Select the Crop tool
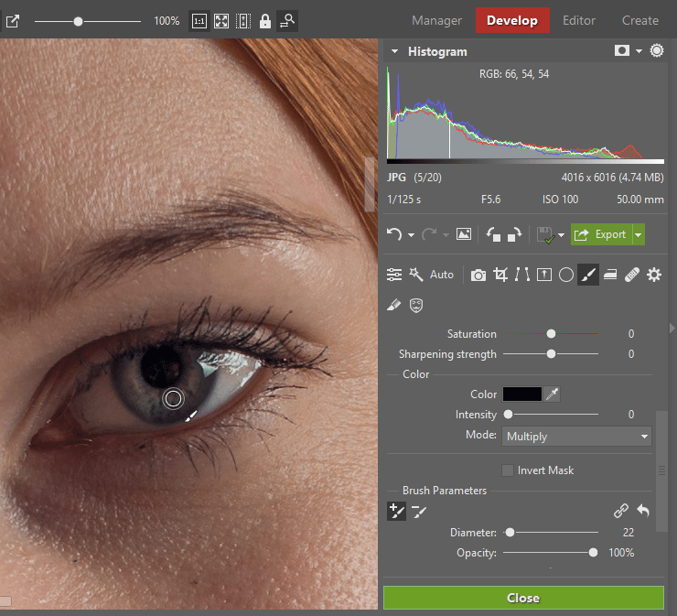This screenshot has height=616, width=677. (x=500, y=275)
